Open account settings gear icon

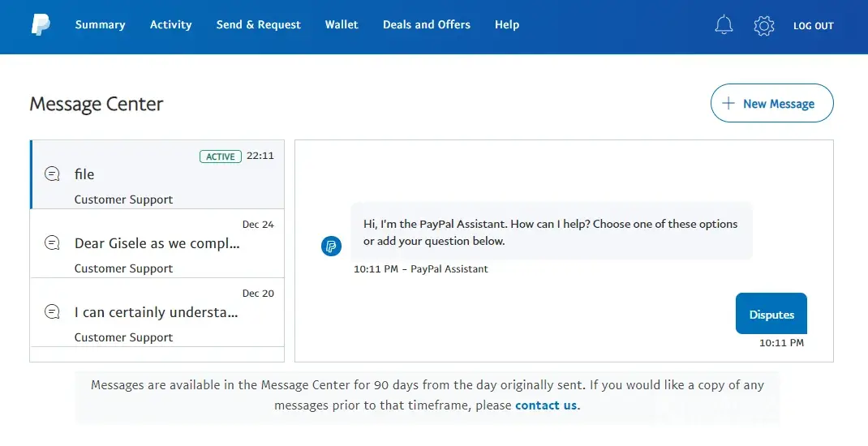click(763, 26)
